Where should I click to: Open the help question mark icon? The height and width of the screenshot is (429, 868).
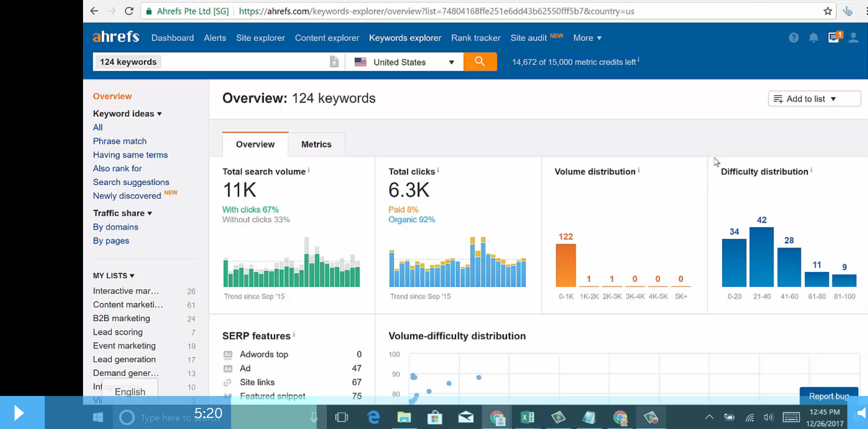[x=793, y=37]
